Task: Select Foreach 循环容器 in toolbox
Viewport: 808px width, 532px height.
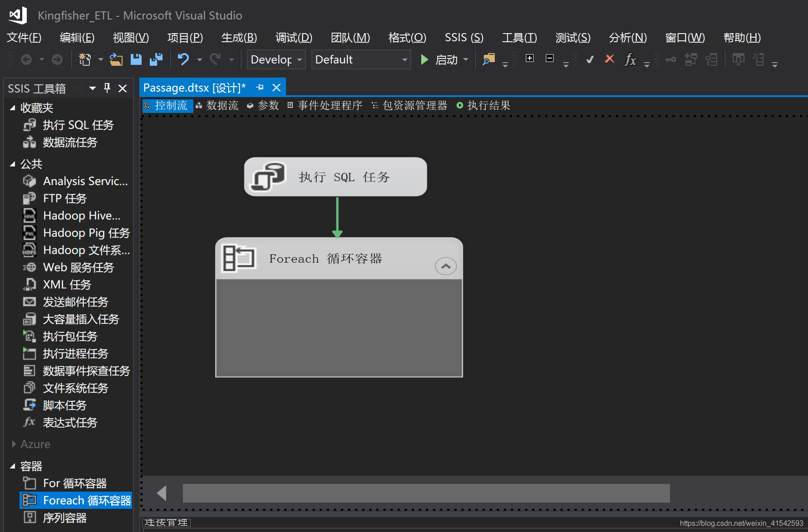Action: (x=76, y=500)
